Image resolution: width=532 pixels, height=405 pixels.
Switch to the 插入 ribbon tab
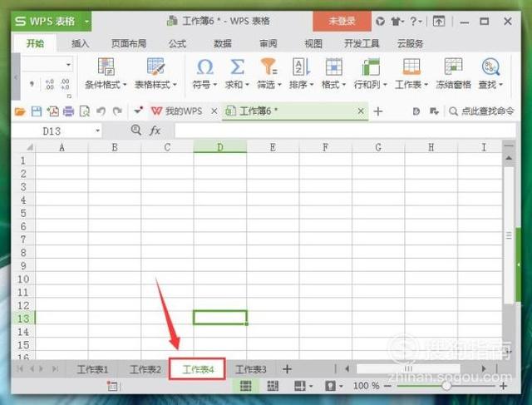pos(80,43)
